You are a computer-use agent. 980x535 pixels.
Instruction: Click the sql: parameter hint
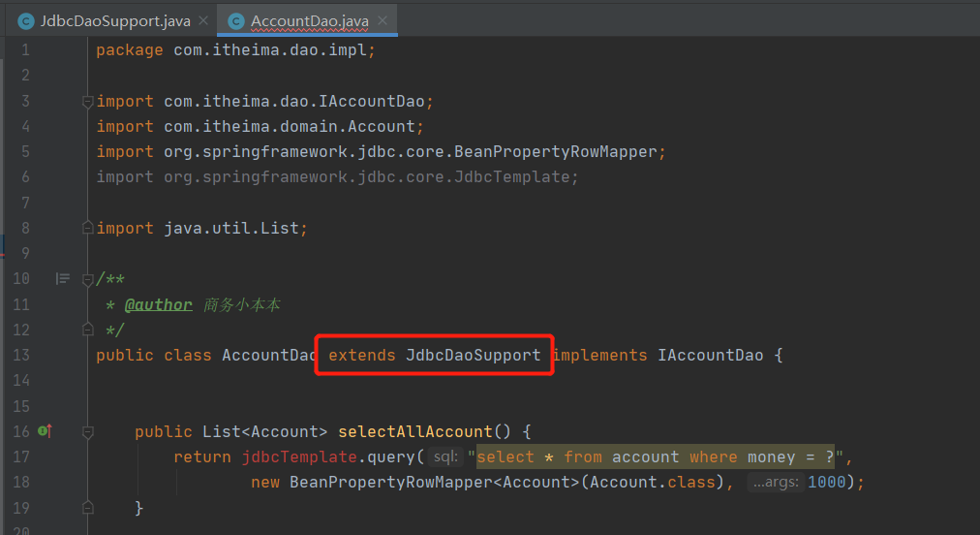[x=446, y=456]
